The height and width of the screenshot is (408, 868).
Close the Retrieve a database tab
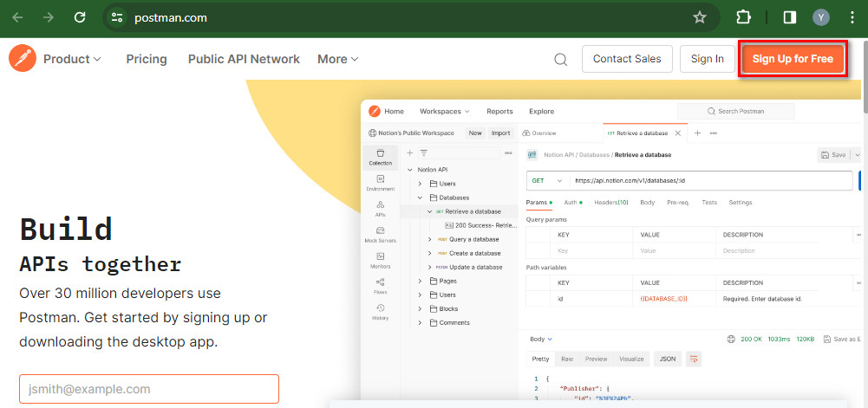(677, 133)
